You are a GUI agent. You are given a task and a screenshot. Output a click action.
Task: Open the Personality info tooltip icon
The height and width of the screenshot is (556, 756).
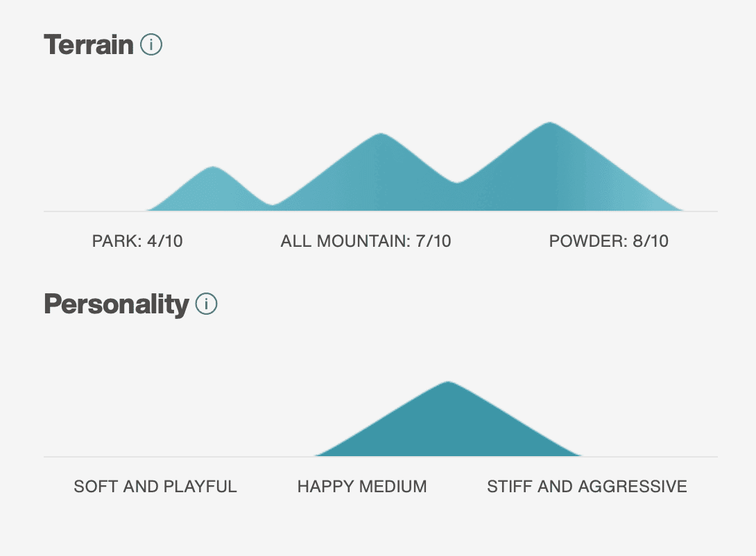click(x=207, y=304)
